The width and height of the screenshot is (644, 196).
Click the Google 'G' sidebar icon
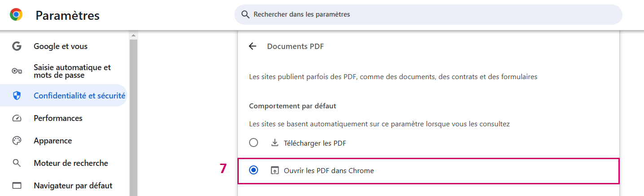17,46
